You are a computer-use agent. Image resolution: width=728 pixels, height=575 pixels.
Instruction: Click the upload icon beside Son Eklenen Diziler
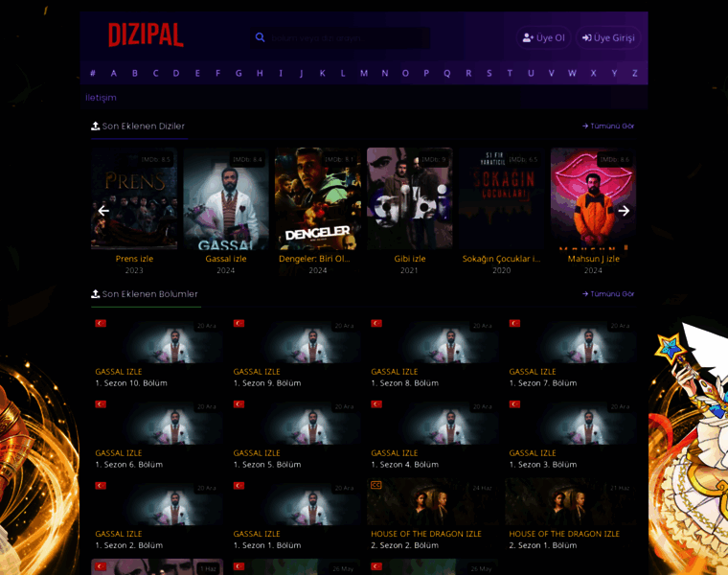click(95, 126)
